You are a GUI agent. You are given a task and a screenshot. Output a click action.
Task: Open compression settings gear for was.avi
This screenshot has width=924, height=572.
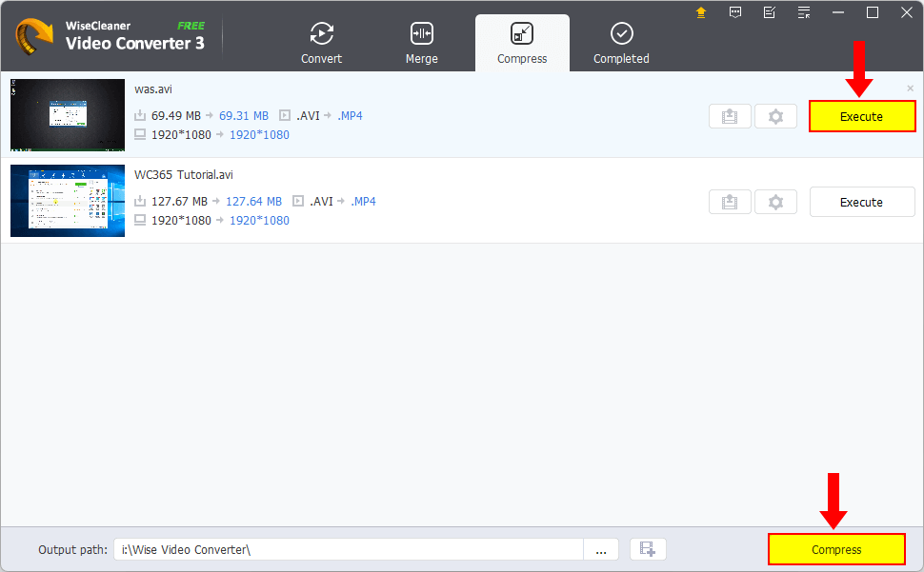pos(775,116)
